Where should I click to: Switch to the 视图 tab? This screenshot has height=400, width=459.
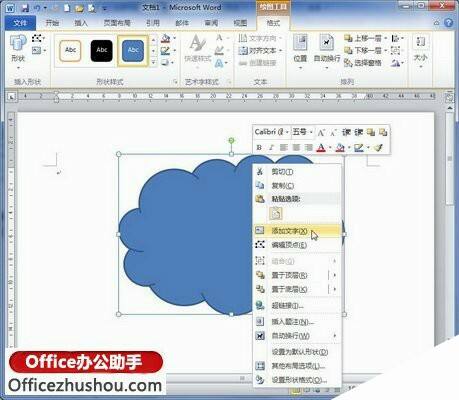point(240,23)
